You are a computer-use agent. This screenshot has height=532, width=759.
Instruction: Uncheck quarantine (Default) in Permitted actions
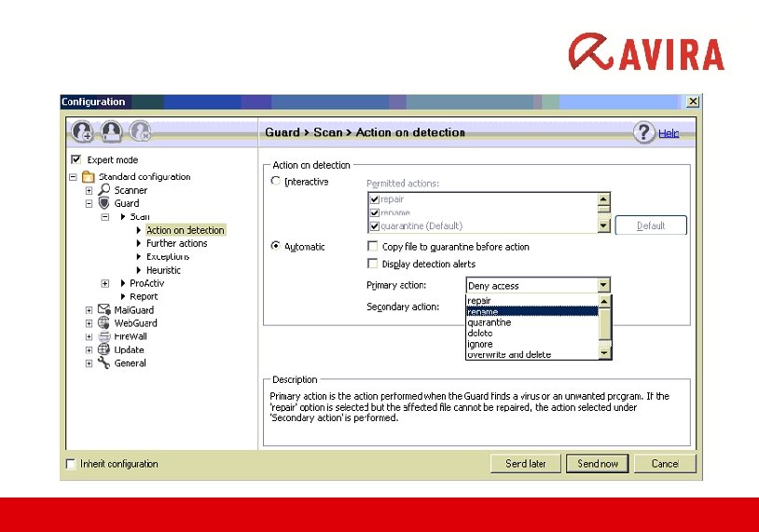(374, 225)
